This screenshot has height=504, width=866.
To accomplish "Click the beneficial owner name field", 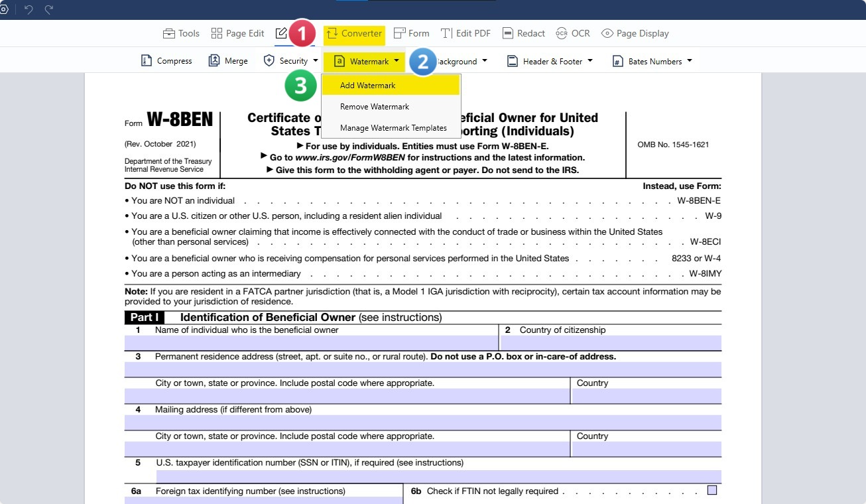I will pos(311,343).
